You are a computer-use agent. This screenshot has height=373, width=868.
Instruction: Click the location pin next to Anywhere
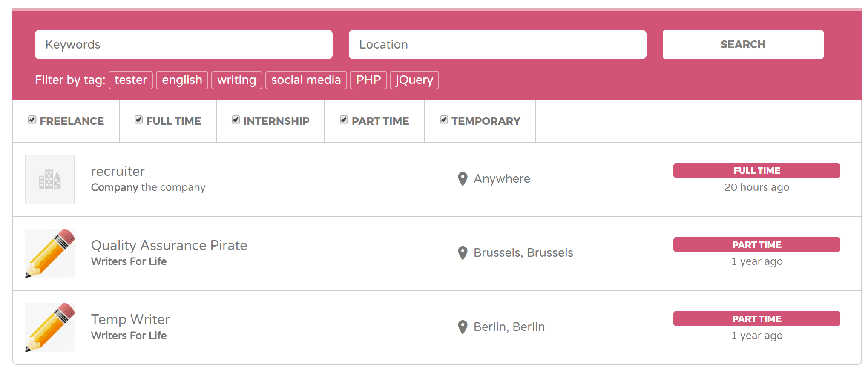tap(463, 179)
